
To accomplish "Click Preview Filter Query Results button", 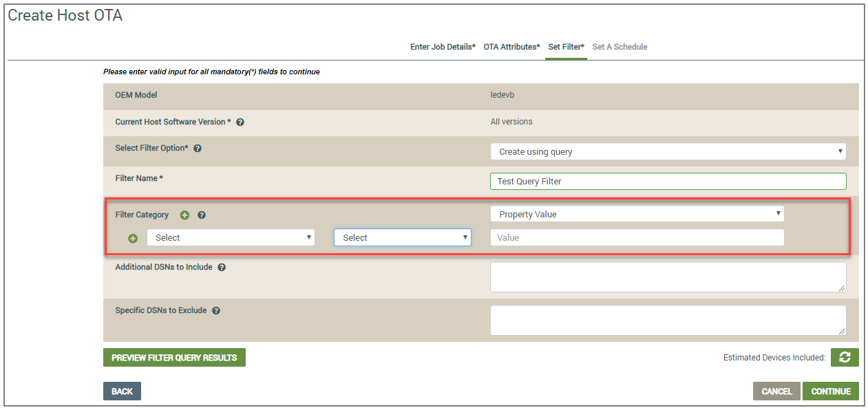I will (x=174, y=358).
